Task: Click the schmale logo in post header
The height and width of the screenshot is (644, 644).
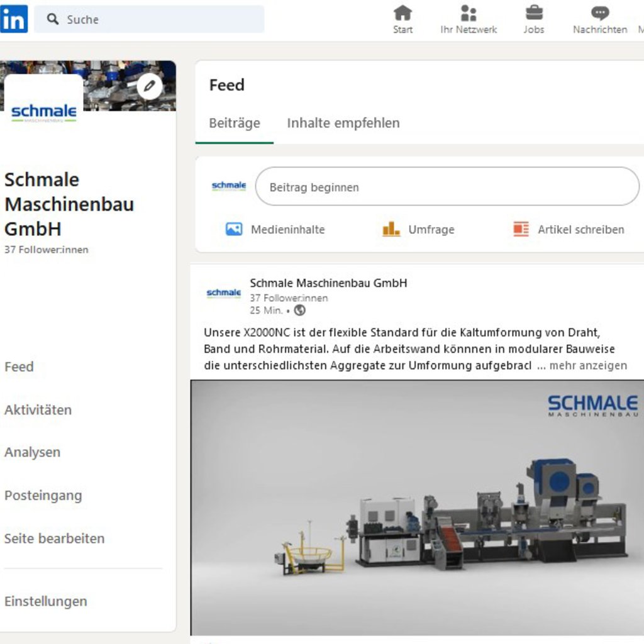Action: pos(224,293)
